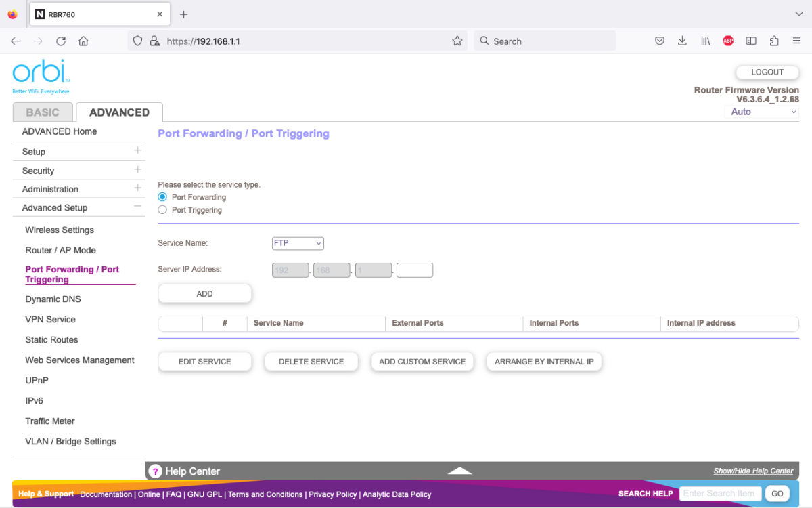Select the Port Triggering radio button
The width and height of the screenshot is (812, 508).
tap(162, 210)
